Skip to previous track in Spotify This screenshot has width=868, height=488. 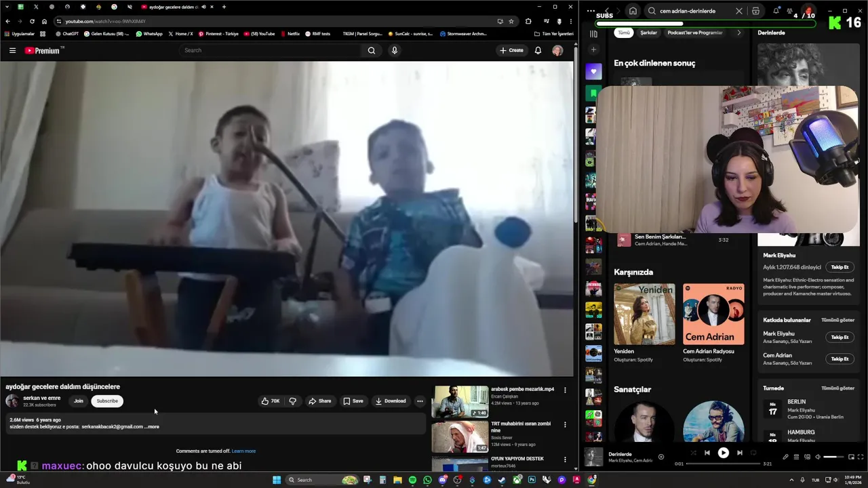point(707,453)
